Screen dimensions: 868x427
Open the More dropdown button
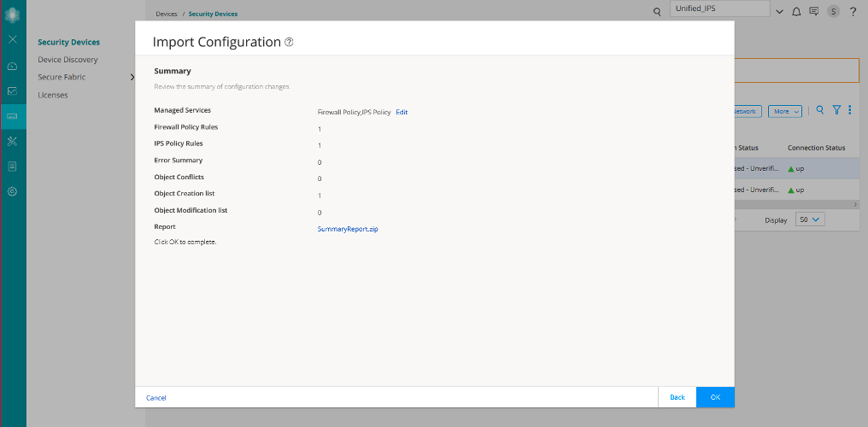tap(784, 111)
